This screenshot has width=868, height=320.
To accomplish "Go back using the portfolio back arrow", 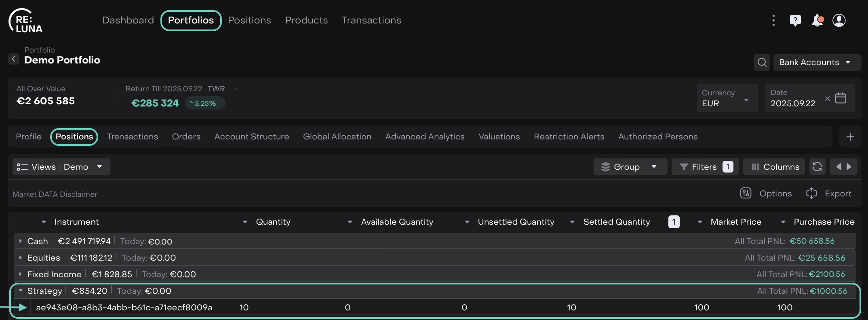I will 14,59.
